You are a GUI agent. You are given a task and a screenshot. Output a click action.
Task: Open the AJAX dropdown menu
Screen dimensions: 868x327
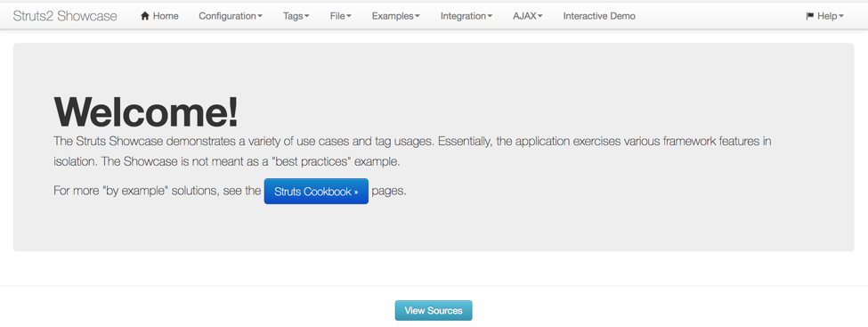tap(528, 16)
